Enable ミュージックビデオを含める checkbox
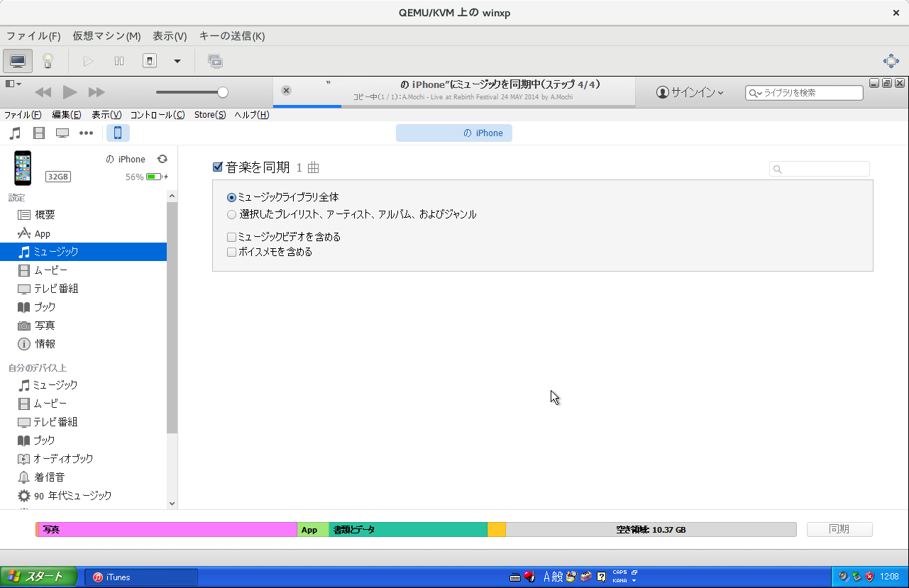Image resolution: width=909 pixels, height=588 pixels. [x=231, y=237]
